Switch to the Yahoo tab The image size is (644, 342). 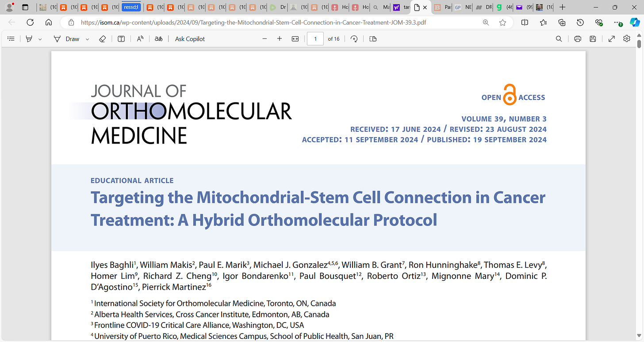click(401, 8)
